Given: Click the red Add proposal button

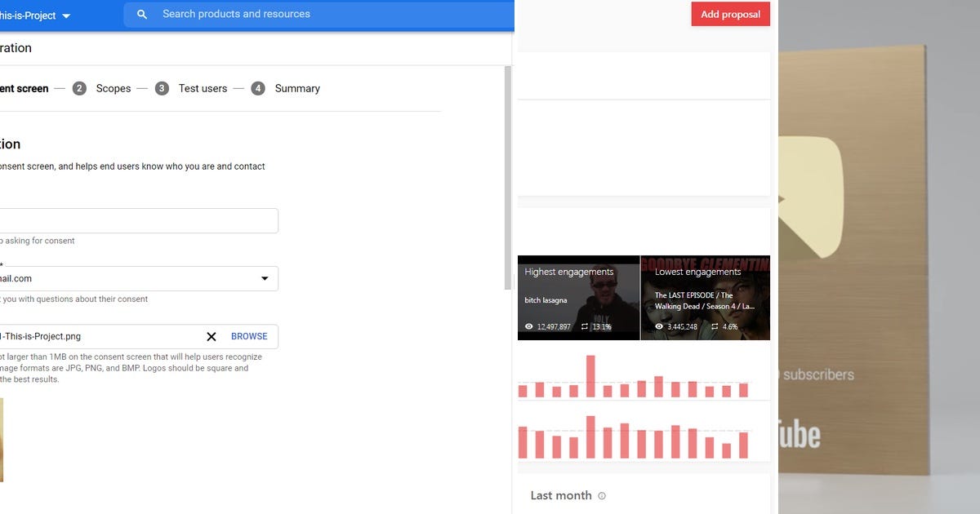Looking at the screenshot, I should click(x=730, y=14).
